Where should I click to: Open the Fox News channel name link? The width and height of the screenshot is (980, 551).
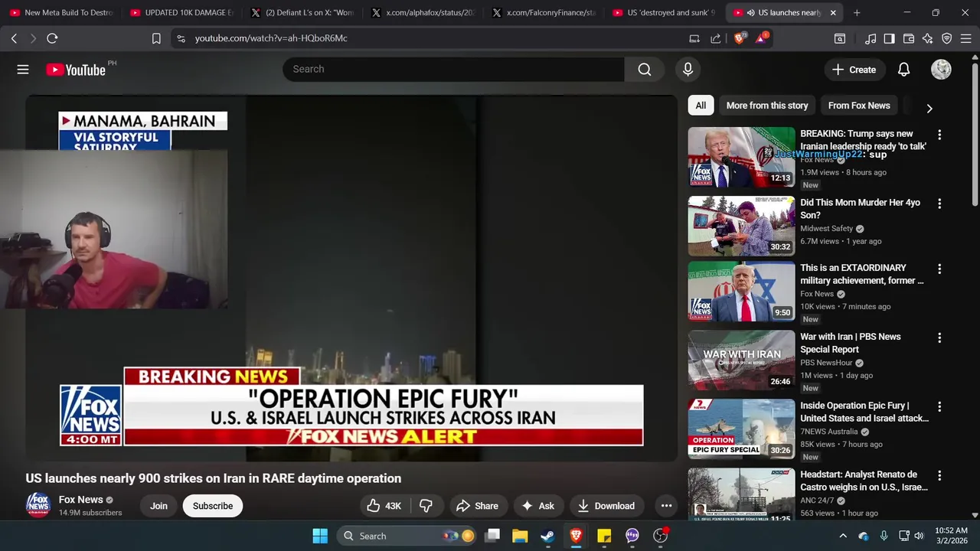click(x=80, y=500)
